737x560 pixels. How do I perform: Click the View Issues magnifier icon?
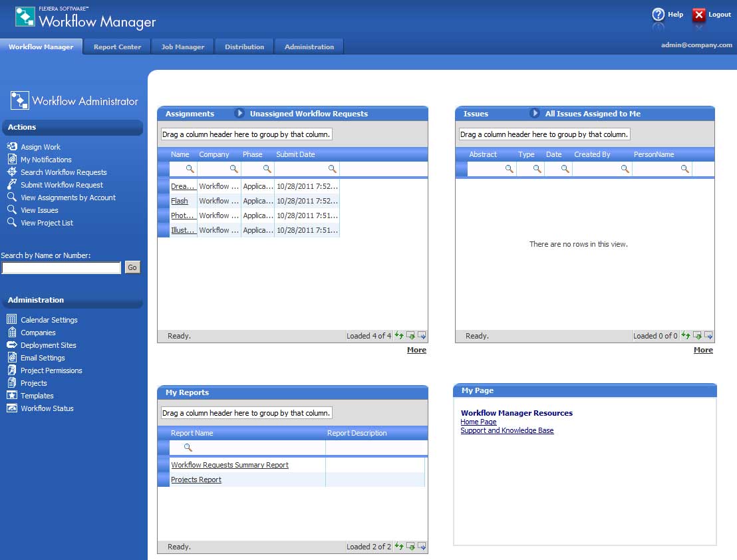coord(12,210)
